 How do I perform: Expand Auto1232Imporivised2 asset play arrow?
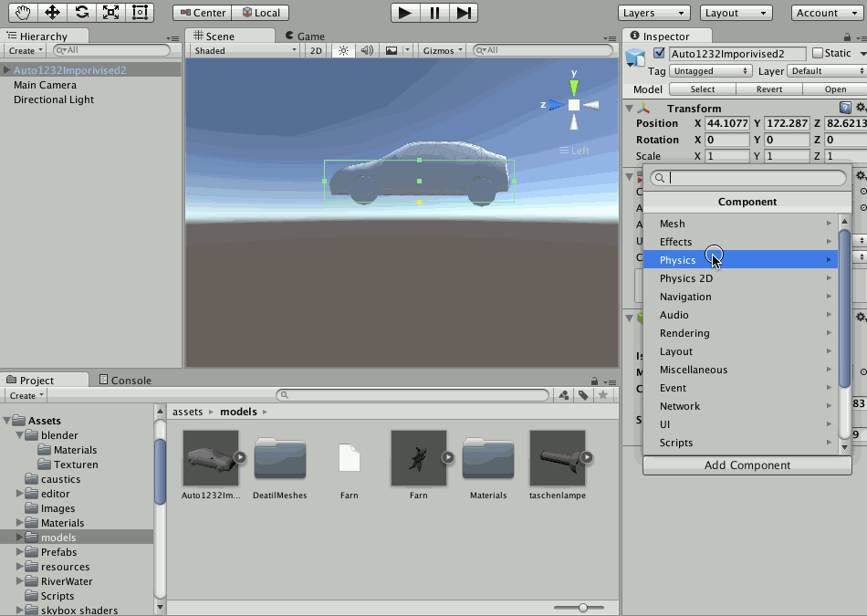239,457
